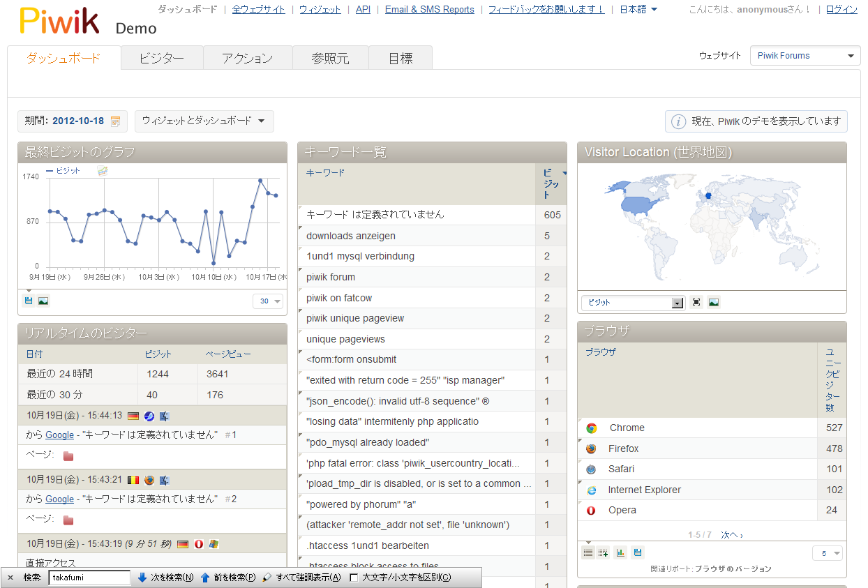Click the ログイン link
Screen dimensions: 868x588
click(841, 10)
